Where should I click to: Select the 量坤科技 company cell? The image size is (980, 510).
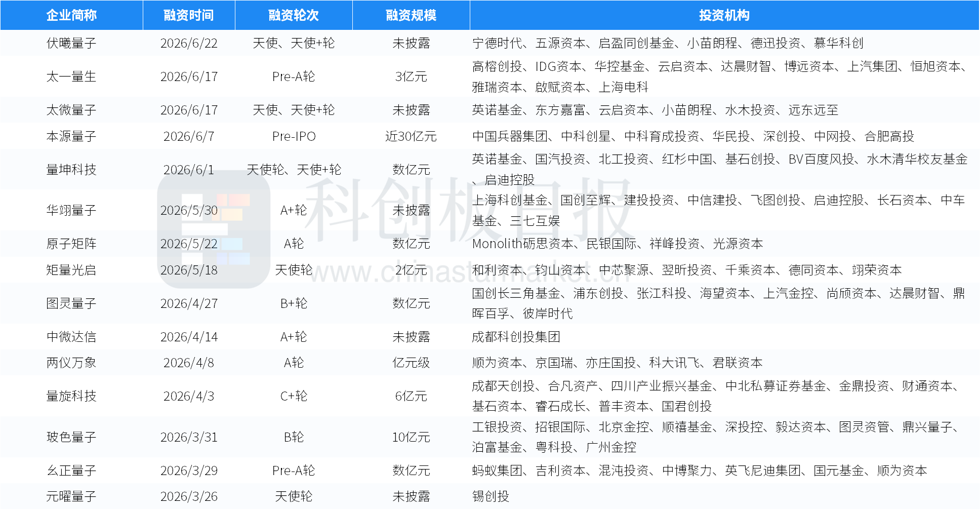[71, 170]
